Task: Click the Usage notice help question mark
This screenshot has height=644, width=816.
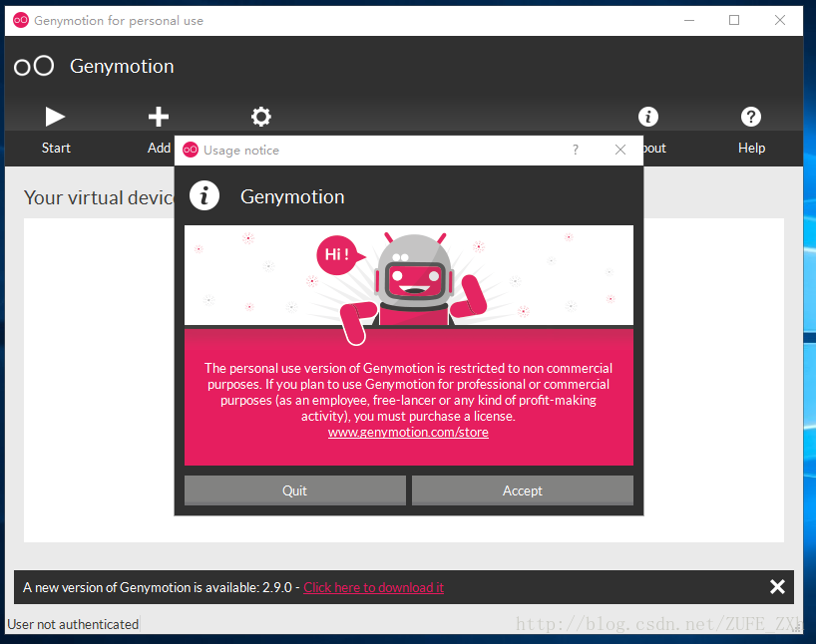Action: 575,150
